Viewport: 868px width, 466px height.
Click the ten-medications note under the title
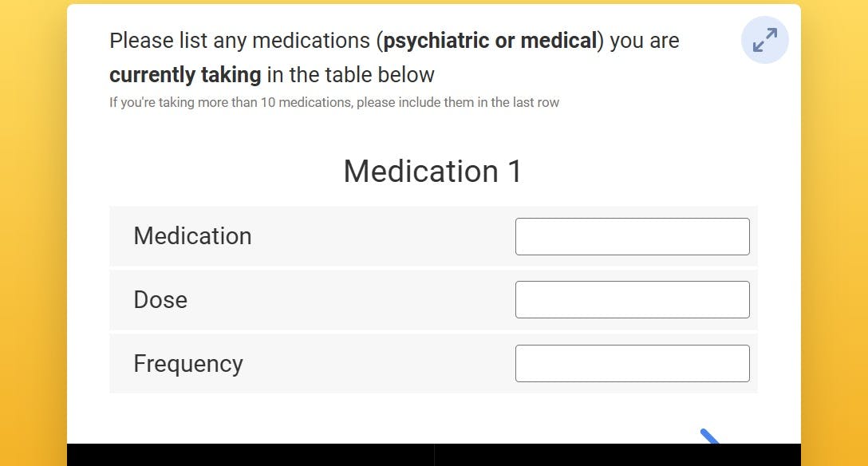[334, 102]
